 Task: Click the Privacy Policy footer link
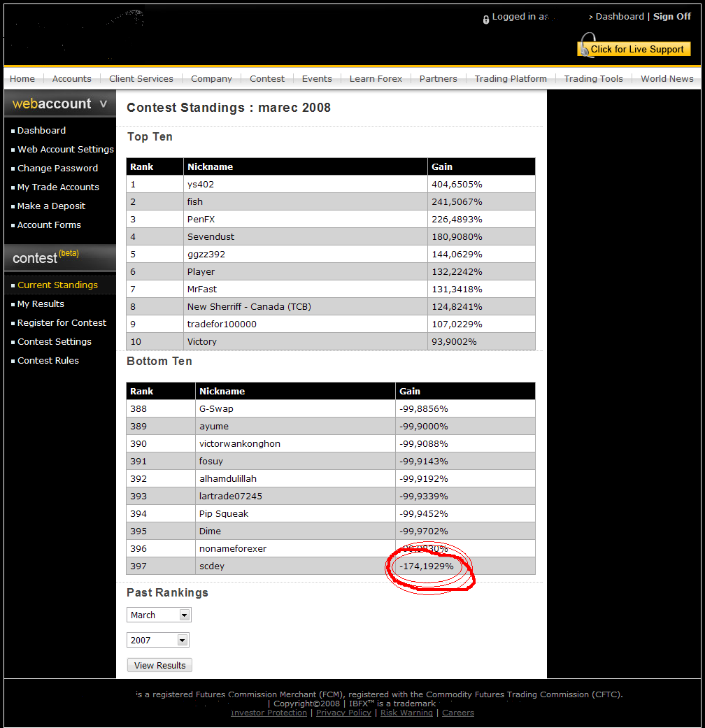(343, 713)
